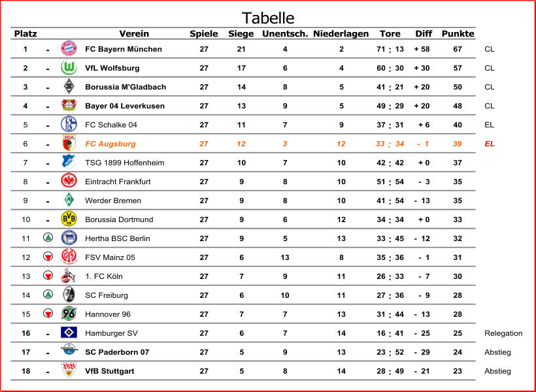Click the Verein column header

pyautogui.click(x=134, y=33)
